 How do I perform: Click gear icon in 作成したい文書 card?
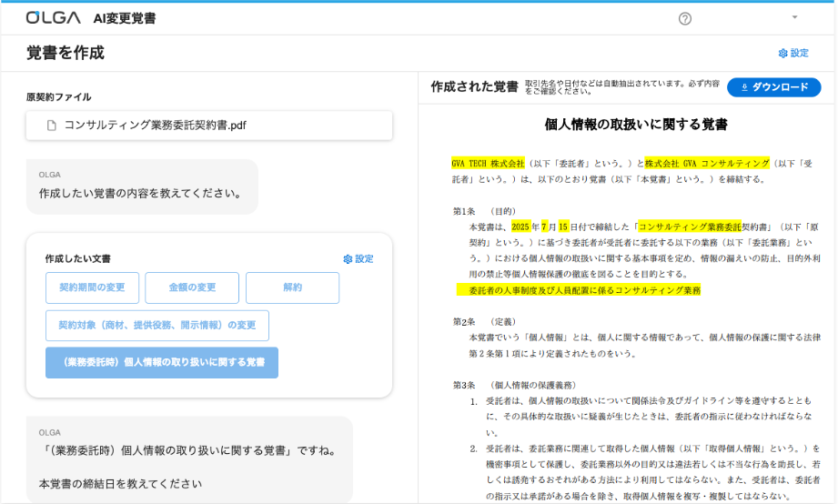click(348, 258)
